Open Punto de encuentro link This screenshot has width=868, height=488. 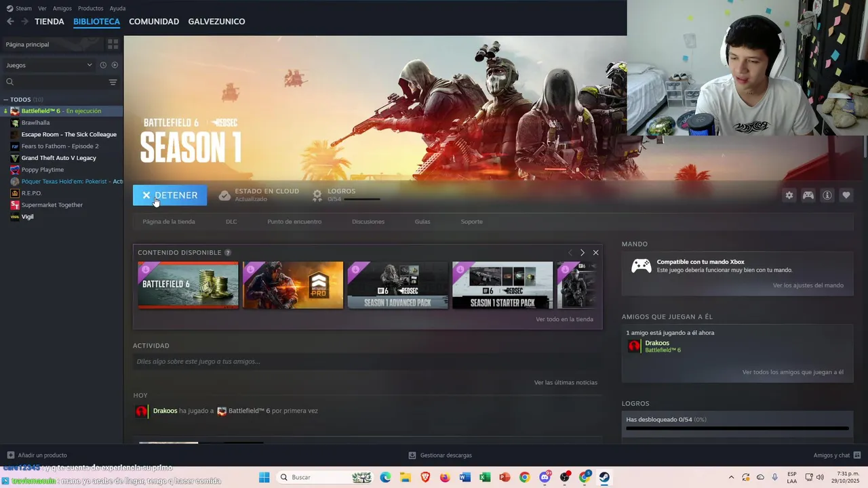pos(294,222)
